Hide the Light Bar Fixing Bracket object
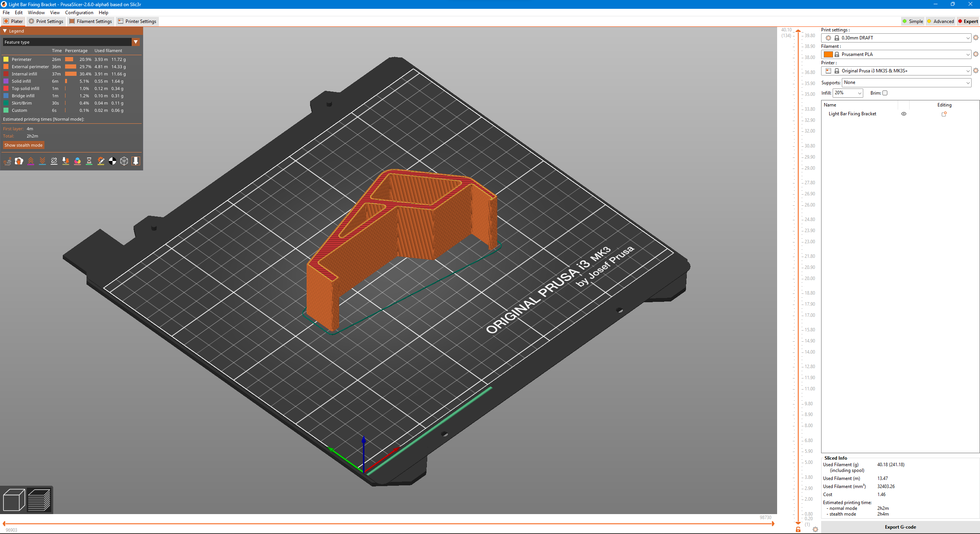 pos(904,114)
